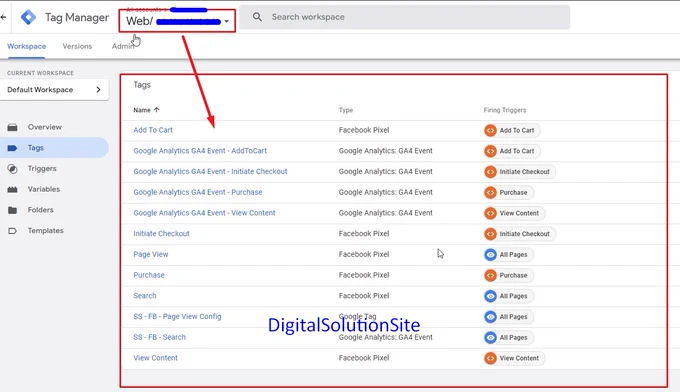Image resolution: width=680 pixels, height=392 pixels.
Task: Open Variables in the sidebar
Action: [44, 189]
